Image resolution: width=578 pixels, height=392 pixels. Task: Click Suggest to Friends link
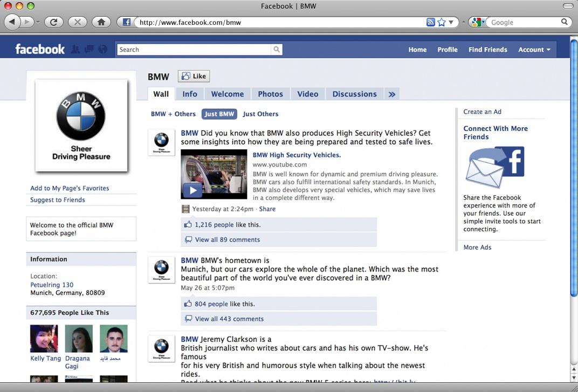click(58, 200)
